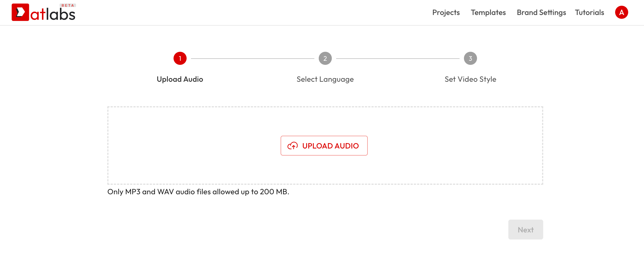Open Brand Settings

point(541,13)
